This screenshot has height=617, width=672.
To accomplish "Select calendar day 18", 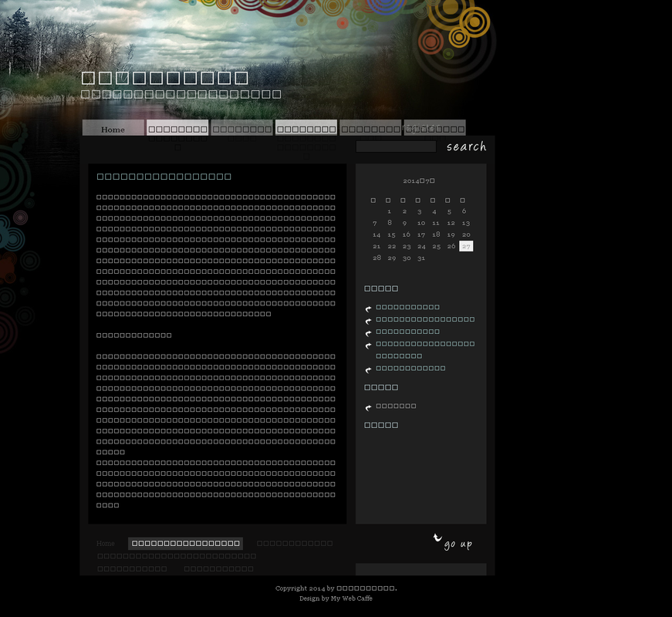I will [x=436, y=234].
